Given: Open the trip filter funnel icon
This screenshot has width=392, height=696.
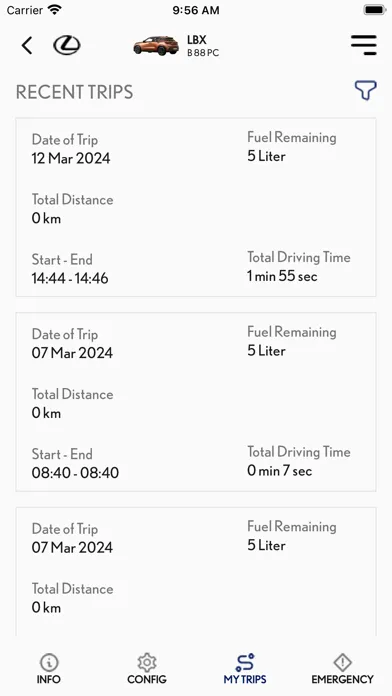Looking at the screenshot, I should pyautogui.click(x=365, y=91).
